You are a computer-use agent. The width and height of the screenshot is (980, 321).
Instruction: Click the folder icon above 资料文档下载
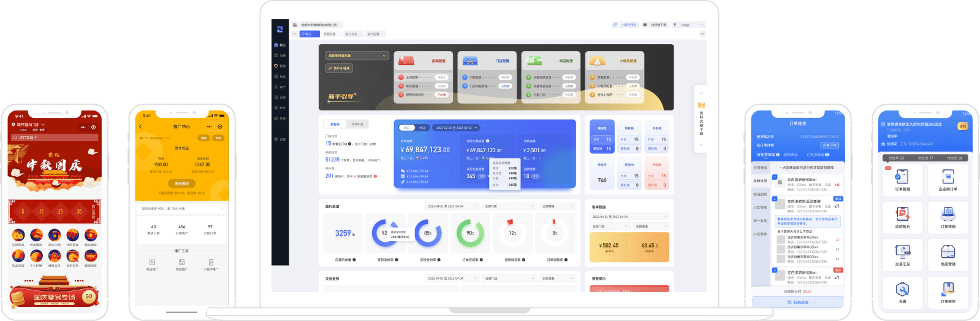click(x=702, y=105)
